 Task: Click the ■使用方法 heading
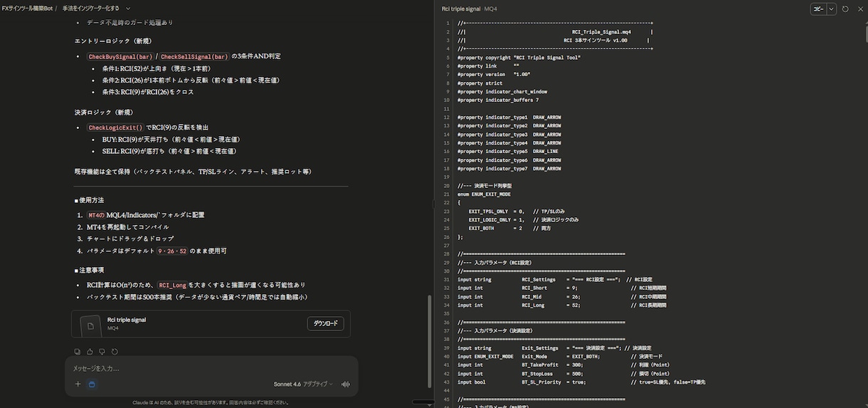[89, 200]
